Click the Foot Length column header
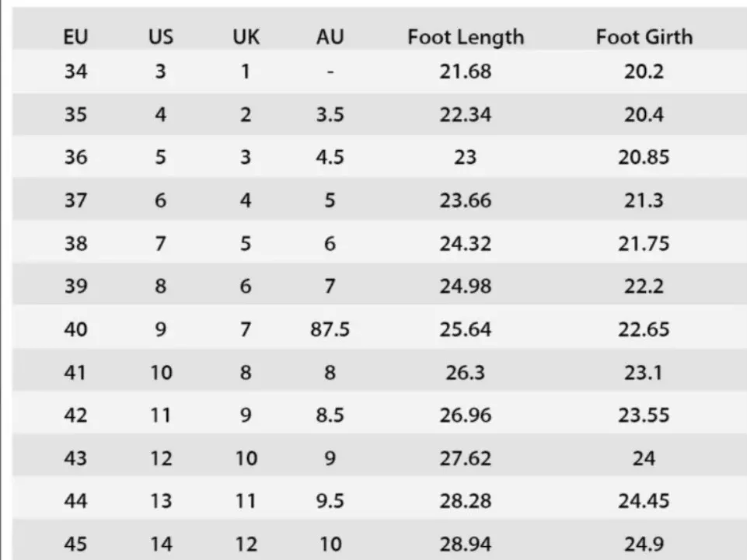Image resolution: width=747 pixels, height=560 pixels. pos(466,37)
